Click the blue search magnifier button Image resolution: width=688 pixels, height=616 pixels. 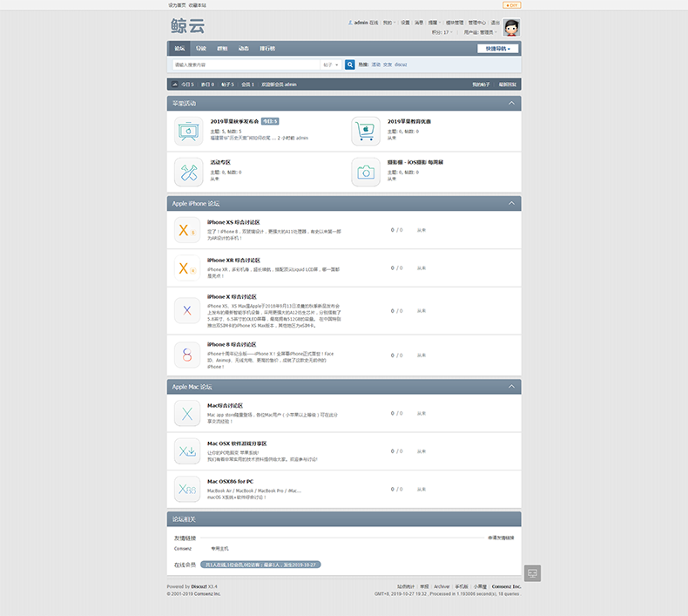pos(350,64)
